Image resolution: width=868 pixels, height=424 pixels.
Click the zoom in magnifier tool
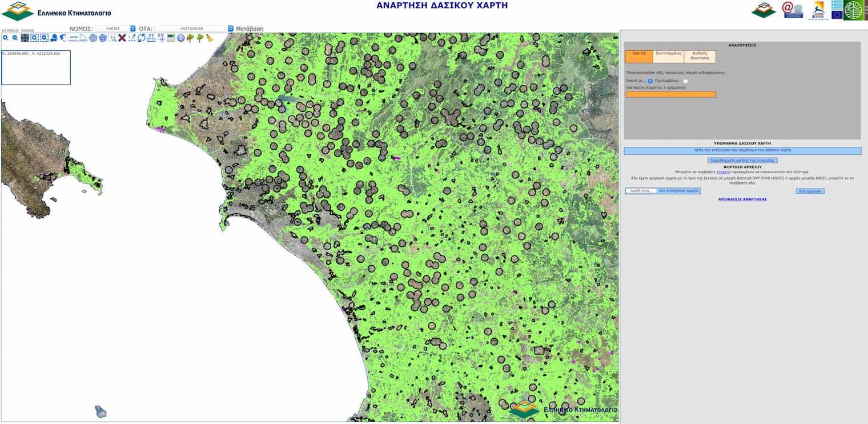[x=5, y=38]
